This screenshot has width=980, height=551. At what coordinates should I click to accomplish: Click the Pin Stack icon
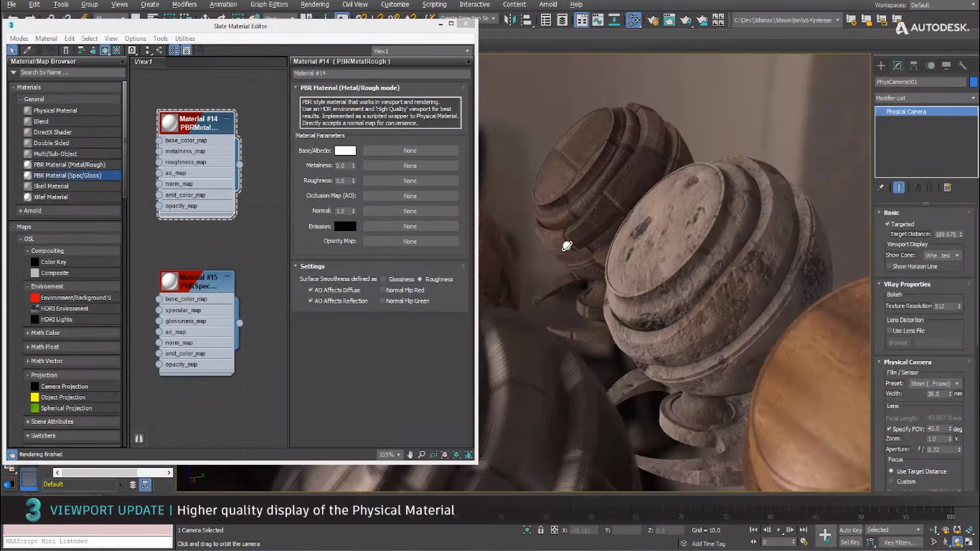(881, 187)
